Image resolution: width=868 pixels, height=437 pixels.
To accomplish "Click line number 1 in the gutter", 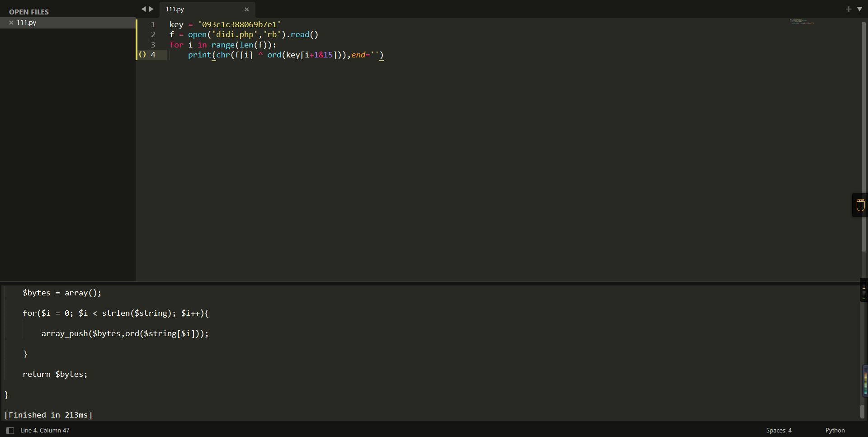I will (x=153, y=24).
